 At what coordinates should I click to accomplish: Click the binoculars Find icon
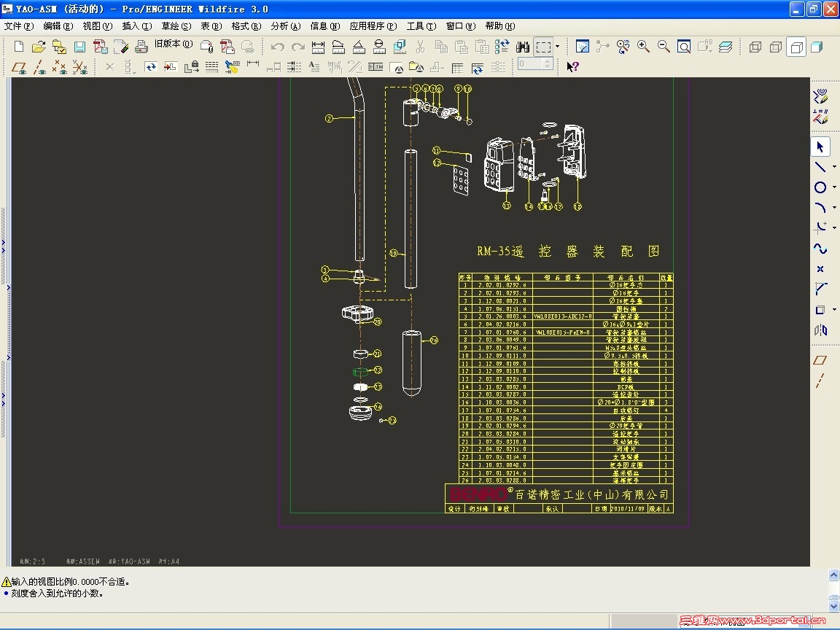522,47
